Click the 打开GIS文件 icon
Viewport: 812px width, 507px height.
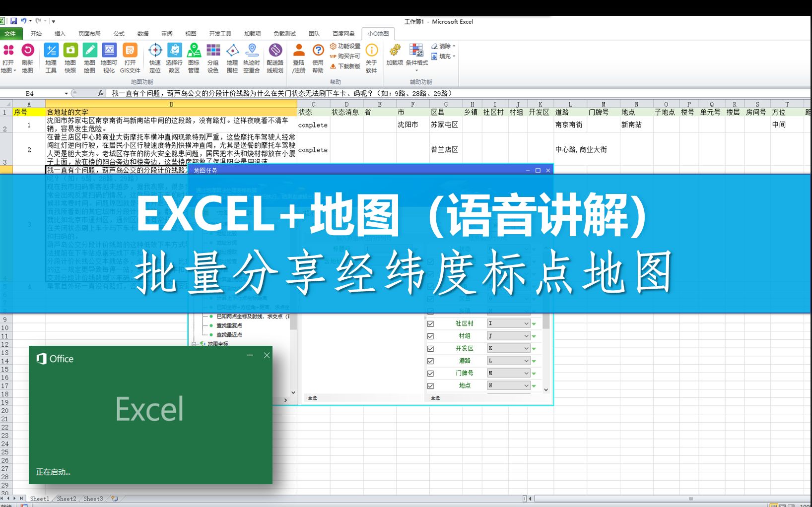click(x=130, y=59)
